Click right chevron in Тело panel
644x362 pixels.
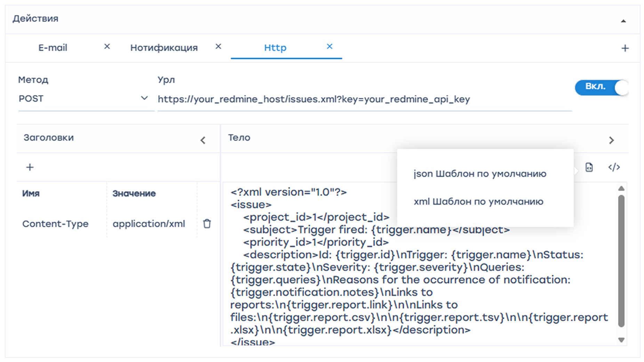click(x=611, y=140)
